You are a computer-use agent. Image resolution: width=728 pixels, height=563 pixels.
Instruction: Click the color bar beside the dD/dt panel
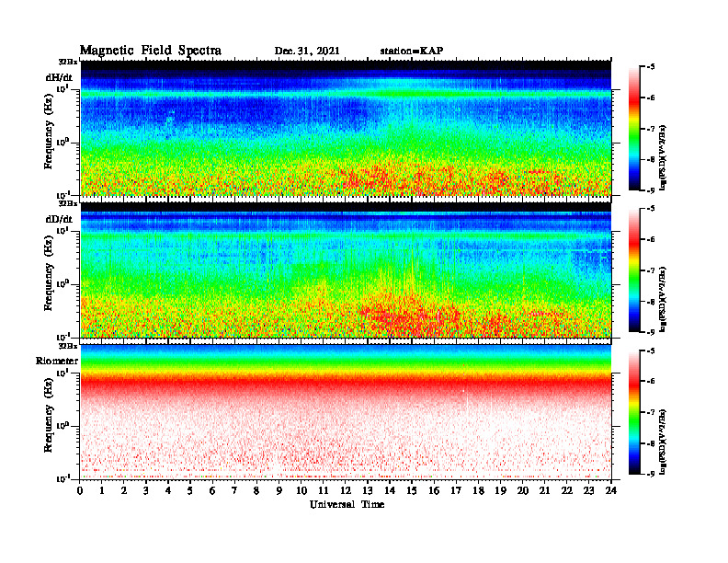(x=634, y=270)
